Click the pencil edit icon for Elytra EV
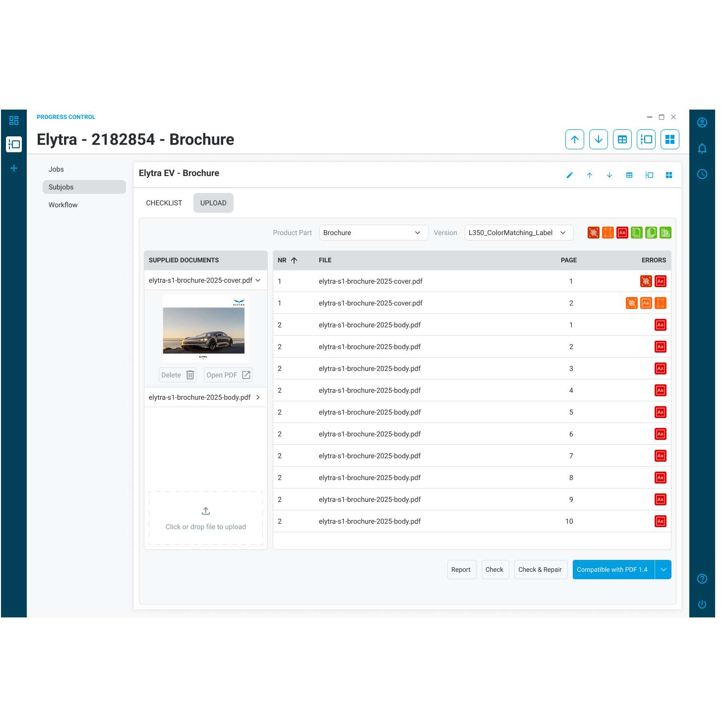This screenshot has height=728, width=728. coord(570,175)
